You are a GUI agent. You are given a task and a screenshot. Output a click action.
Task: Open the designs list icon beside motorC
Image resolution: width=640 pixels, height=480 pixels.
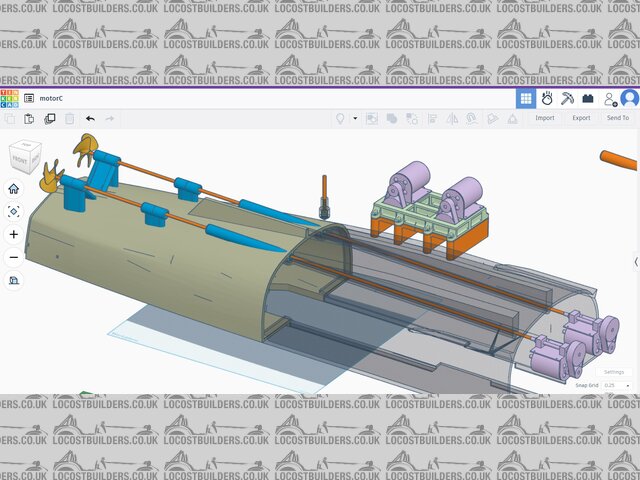click(29, 98)
